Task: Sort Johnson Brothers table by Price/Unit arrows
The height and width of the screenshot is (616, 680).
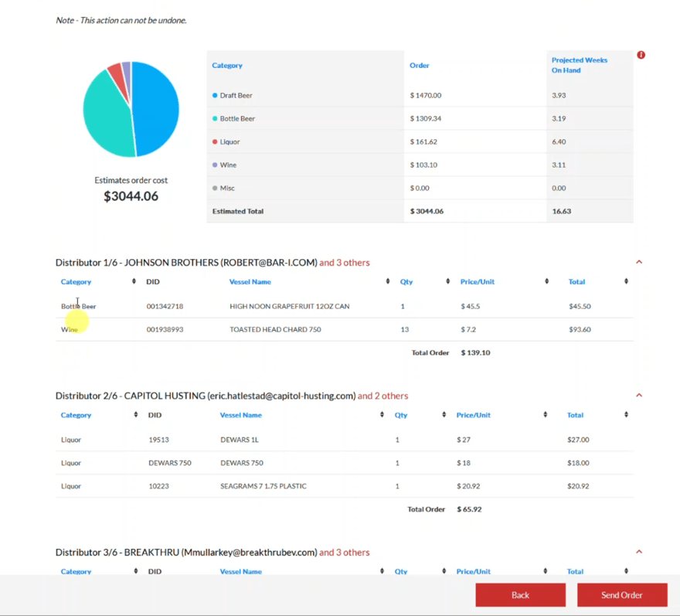Action: (x=546, y=281)
